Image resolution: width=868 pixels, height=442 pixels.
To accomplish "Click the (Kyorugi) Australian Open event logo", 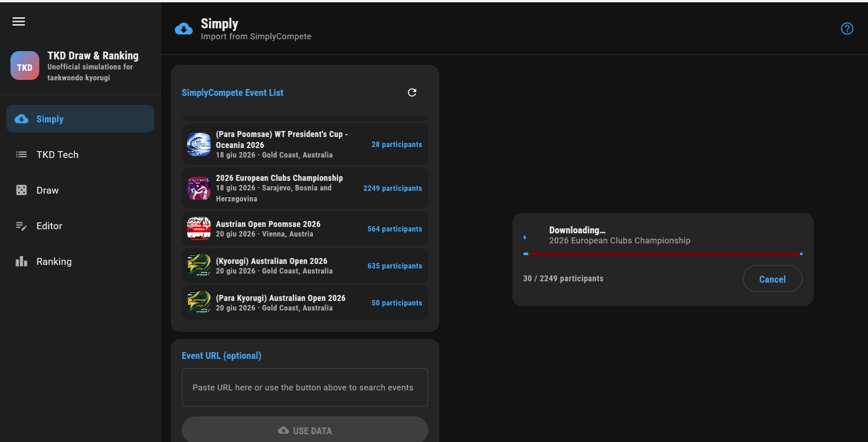I will tap(199, 266).
